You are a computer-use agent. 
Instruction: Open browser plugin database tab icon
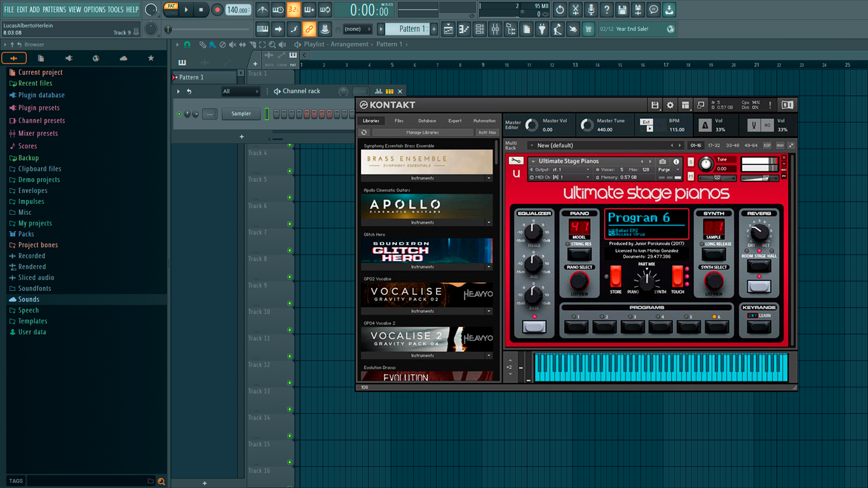[x=69, y=58]
